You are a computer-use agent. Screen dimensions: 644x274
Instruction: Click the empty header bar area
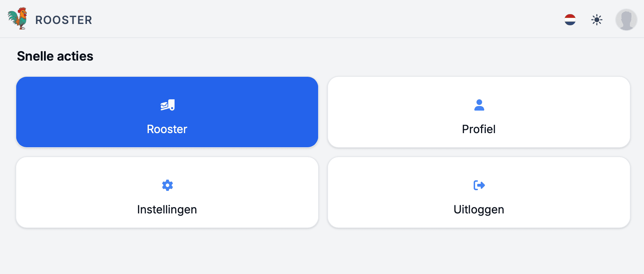pyautogui.click(x=317, y=19)
